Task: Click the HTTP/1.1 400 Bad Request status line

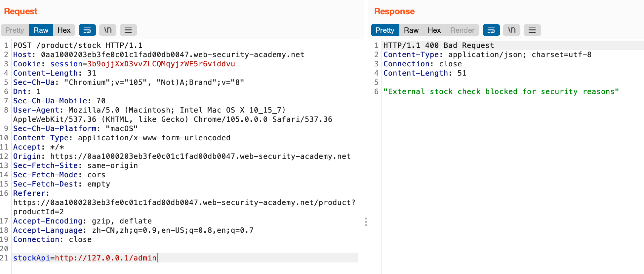Action: pos(439,45)
